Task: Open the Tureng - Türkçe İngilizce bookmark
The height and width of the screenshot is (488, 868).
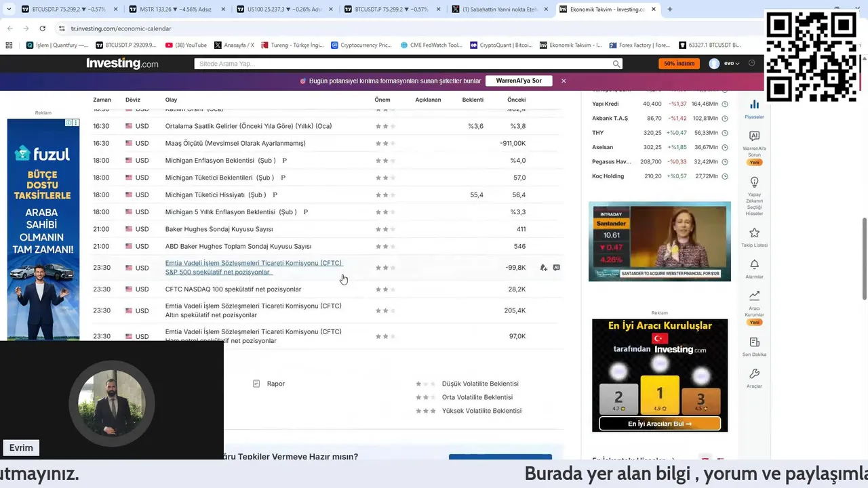Action: 292,45
